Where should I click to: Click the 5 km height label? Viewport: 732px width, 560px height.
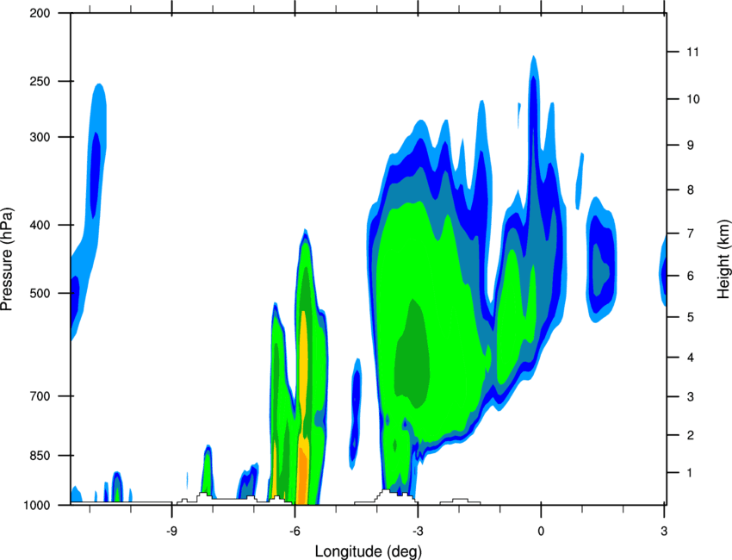691,317
